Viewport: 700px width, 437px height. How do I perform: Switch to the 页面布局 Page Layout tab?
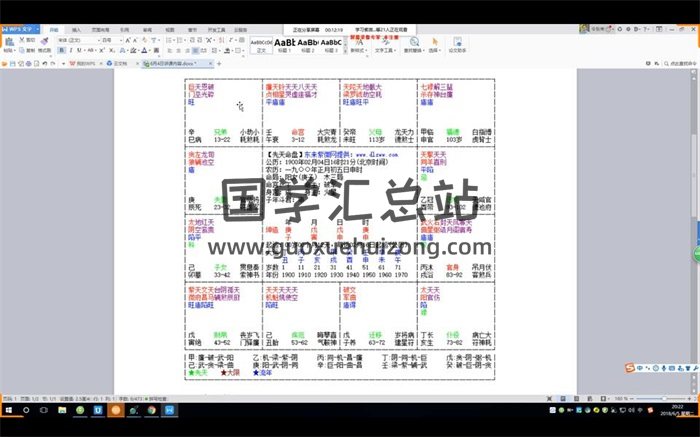point(100,30)
